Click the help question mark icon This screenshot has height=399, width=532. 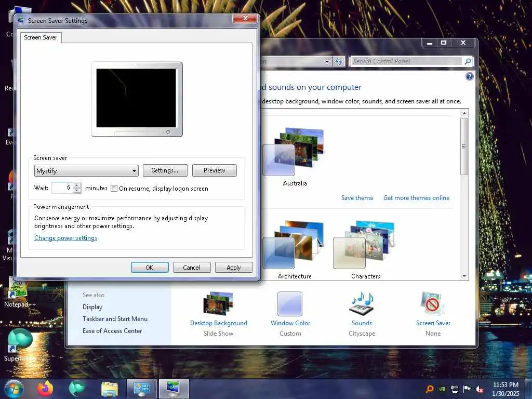[x=469, y=76]
